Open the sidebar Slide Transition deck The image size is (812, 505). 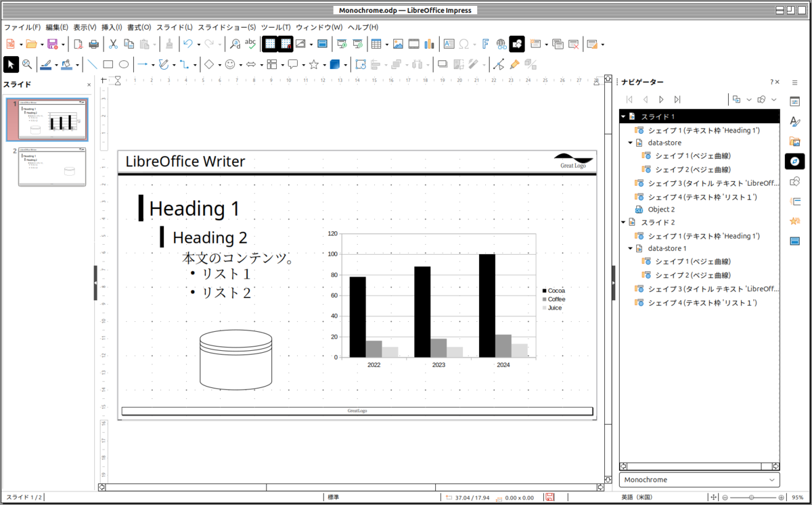(x=795, y=201)
